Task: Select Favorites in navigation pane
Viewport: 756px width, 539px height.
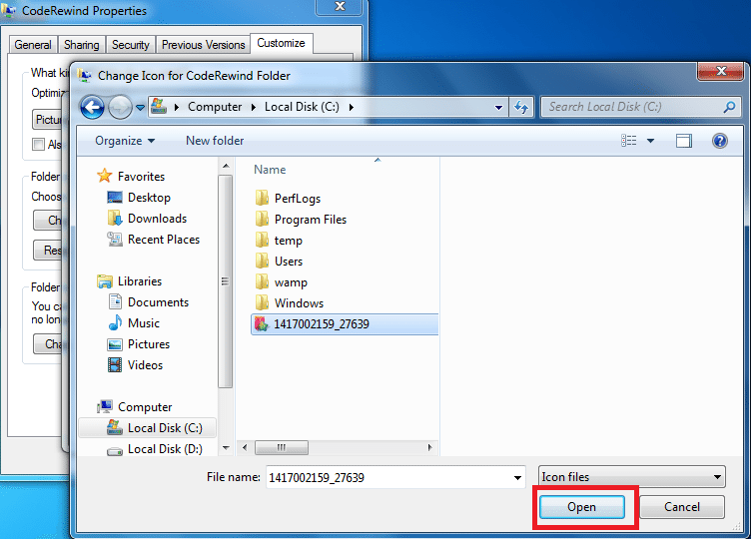Action: (x=141, y=177)
